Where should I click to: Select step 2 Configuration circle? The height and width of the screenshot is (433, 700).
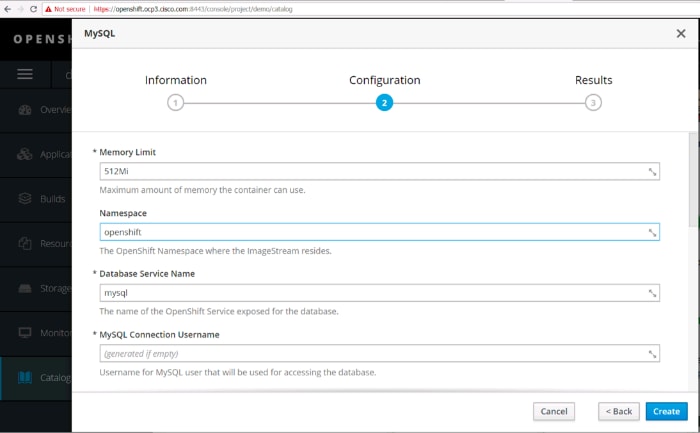pyautogui.click(x=384, y=103)
